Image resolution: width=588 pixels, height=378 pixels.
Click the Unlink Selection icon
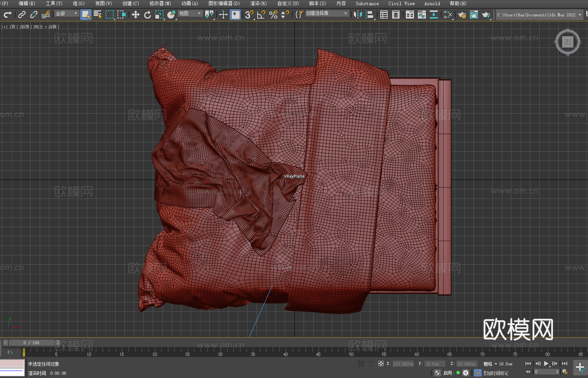(34, 15)
